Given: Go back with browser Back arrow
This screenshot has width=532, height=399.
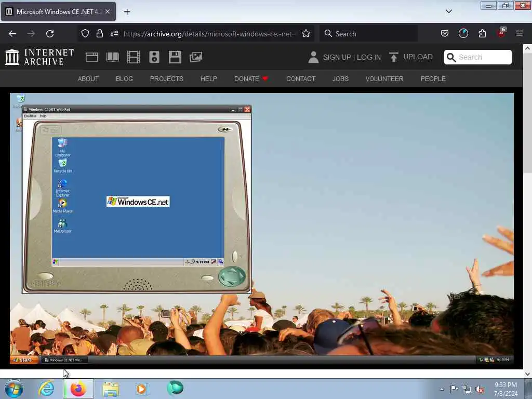Looking at the screenshot, I should coord(12,34).
